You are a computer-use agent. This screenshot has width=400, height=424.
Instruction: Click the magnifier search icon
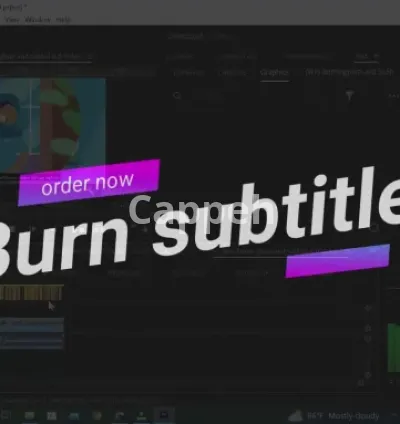click(177, 96)
